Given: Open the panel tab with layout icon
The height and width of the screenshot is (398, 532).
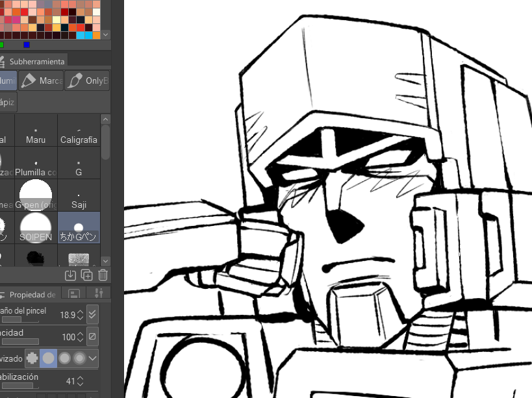Looking at the screenshot, I should (74, 293).
